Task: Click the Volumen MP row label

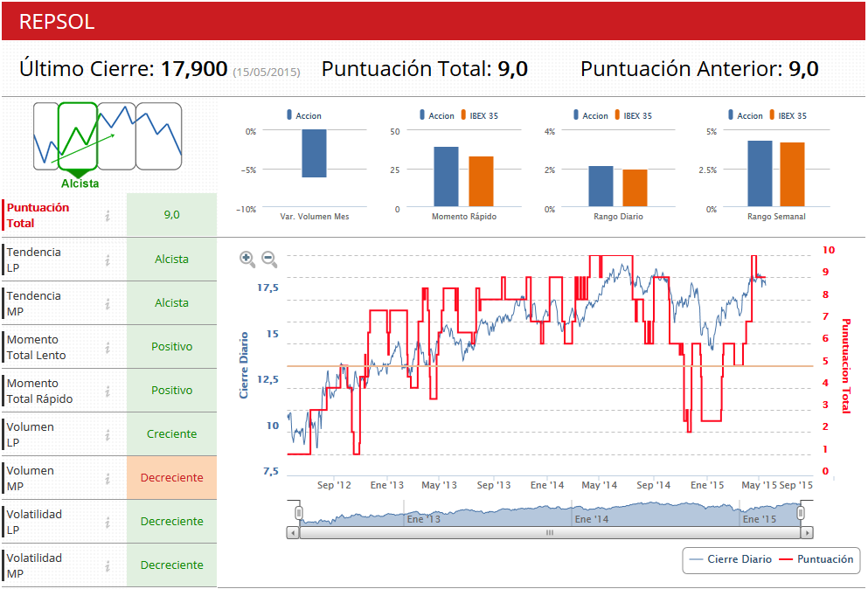Action: coord(31,478)
